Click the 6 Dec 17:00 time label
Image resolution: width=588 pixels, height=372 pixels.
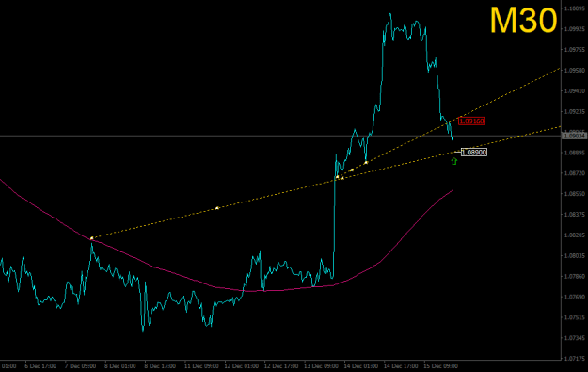pos(40,366)
